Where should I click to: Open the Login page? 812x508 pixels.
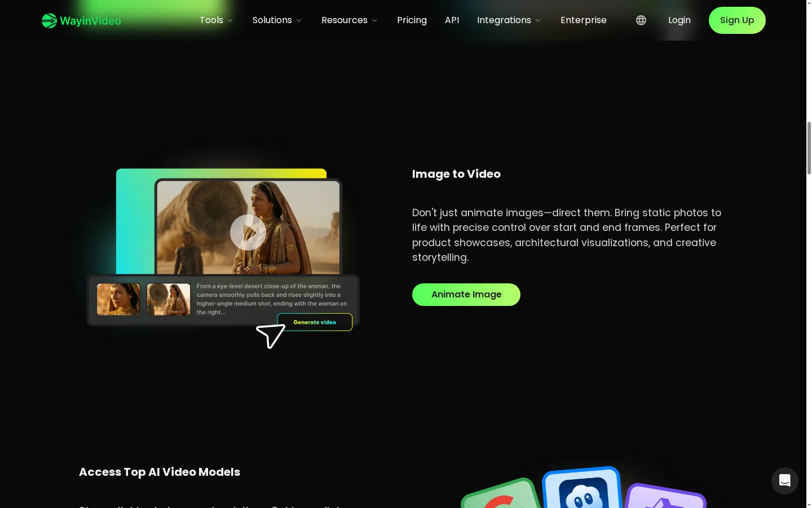pos(679,20)
